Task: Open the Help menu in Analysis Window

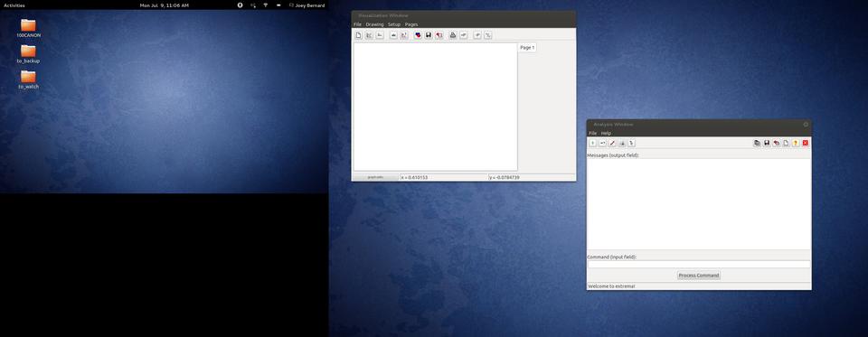Action: 606,134
